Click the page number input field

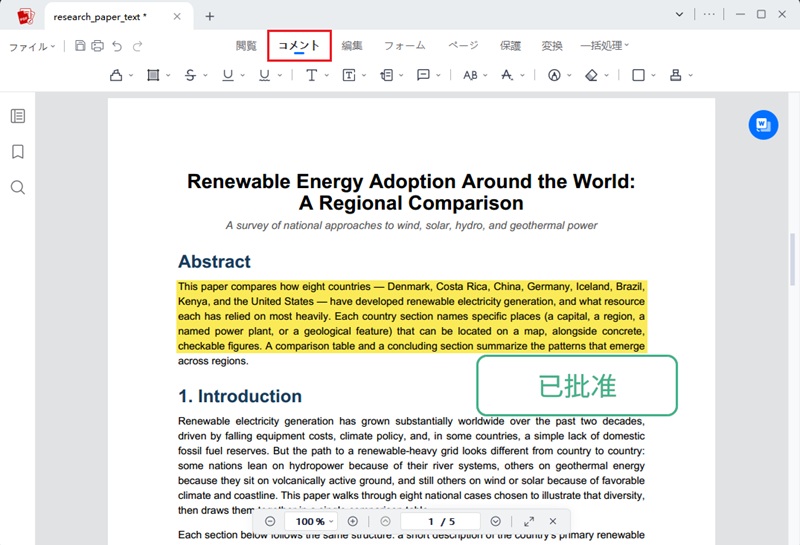pyautogui.click(x=440, y=521)
